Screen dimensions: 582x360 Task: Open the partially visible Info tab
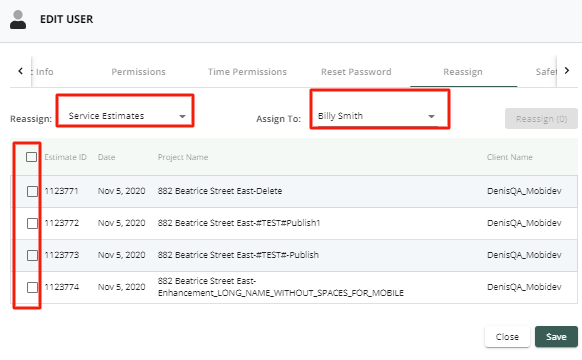click(44, 72)
